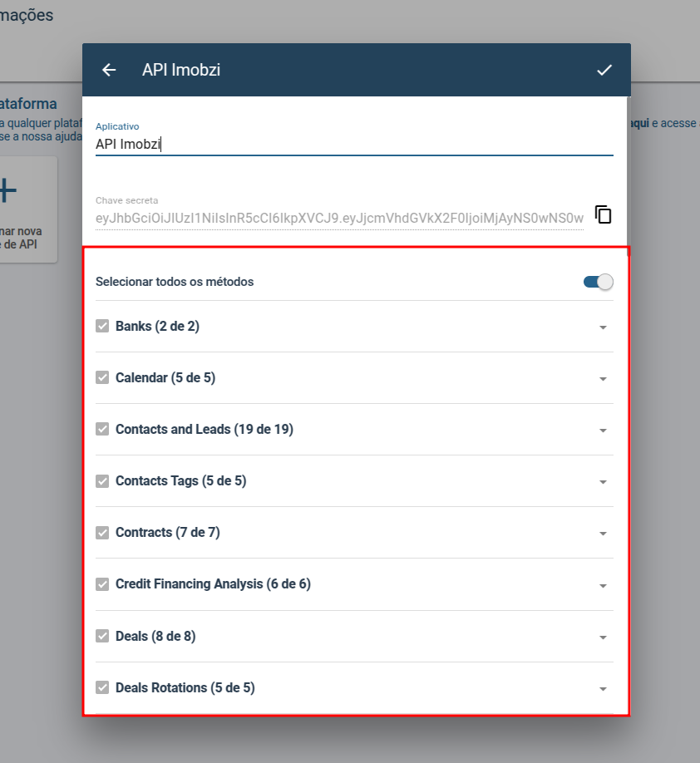Expand the Deals Rotations arrow
This screenshot has width=700, height=763.
(x=603, y=689)
